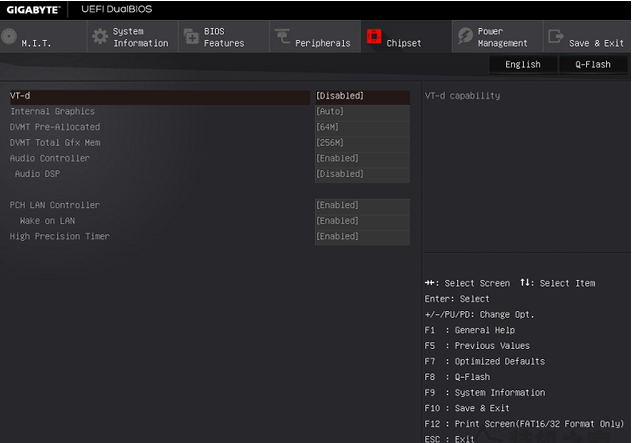Select the VT-d setting label
The height and width of the screenshot is (443, 633).
pos(20,96)
